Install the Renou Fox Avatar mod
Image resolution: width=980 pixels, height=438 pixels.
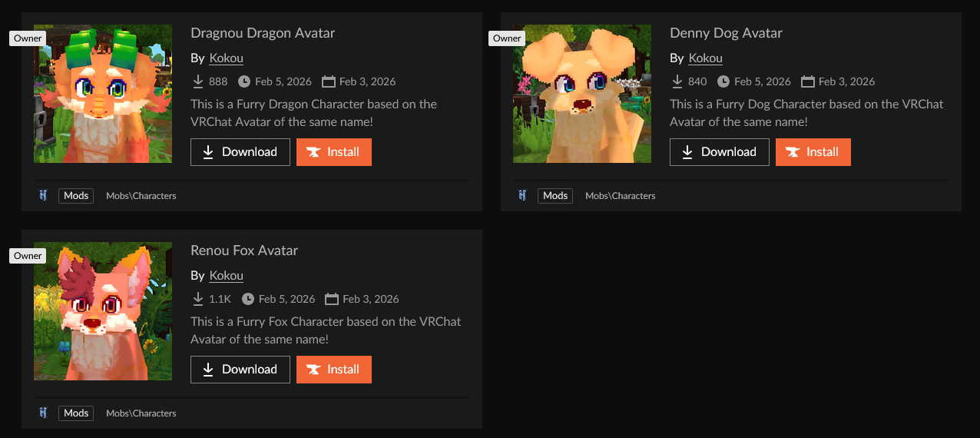(x=334, y=370)
